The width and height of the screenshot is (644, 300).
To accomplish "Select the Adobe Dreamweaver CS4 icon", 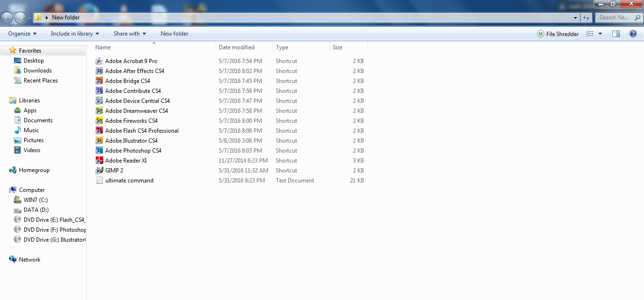I will tap(100, 111).
